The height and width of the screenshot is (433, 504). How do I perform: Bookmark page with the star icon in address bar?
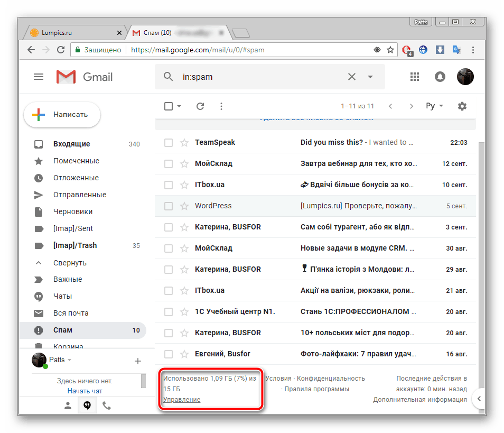(x=390, y=50)
